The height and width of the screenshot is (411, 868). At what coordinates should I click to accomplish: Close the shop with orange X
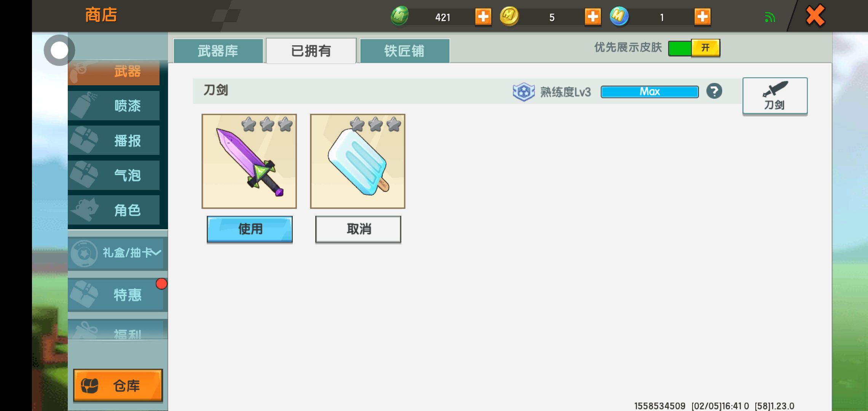tap(815, 16)
